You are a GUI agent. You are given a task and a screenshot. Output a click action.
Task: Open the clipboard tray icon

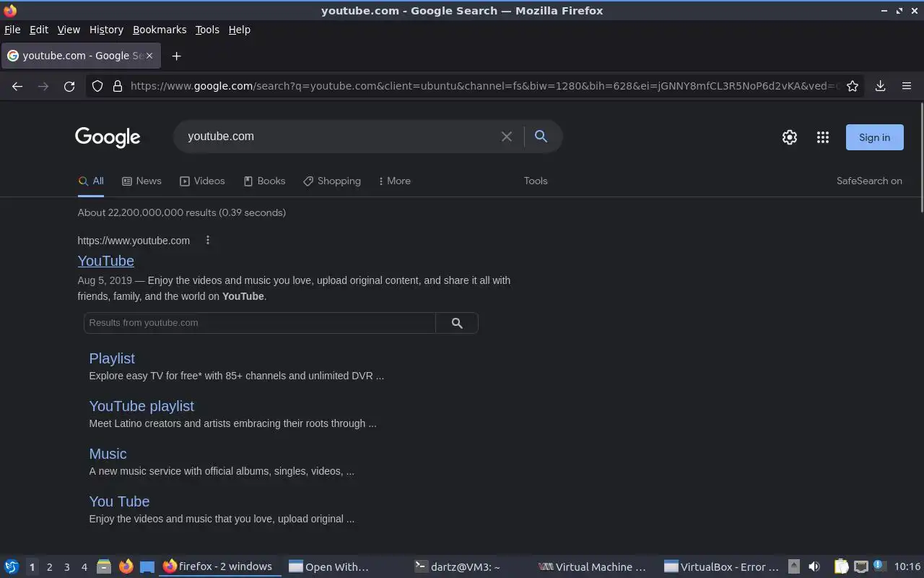coord(841,566)
